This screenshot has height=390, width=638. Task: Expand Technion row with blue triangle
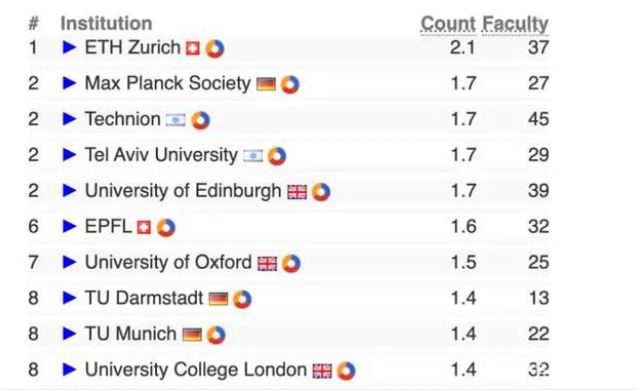pyautogui.click(x=70, y=119)
